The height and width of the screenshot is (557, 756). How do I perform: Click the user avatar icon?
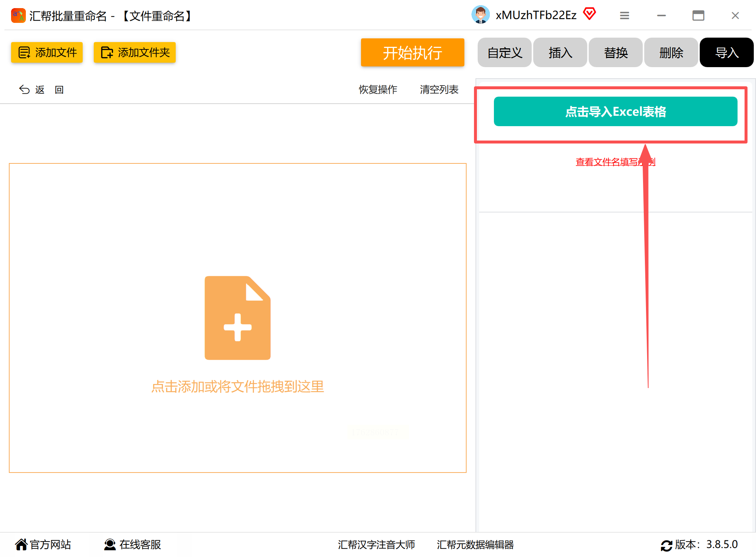pos(480,15)
